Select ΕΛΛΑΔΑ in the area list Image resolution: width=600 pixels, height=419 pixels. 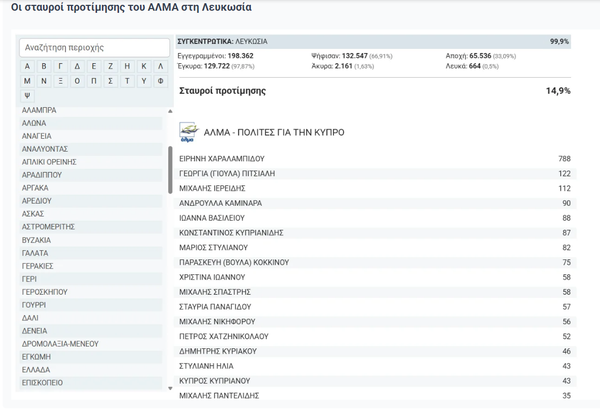[x=91, y=370]
